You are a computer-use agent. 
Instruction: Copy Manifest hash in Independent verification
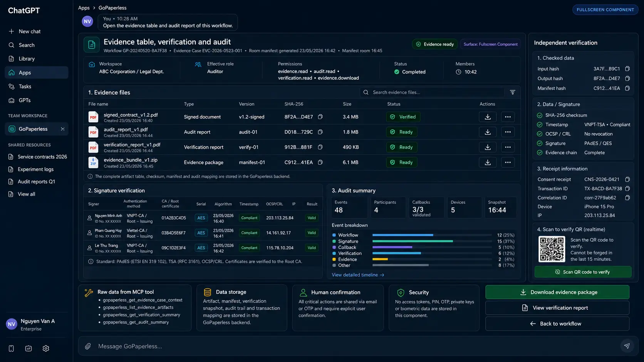(x=627, y=88)
